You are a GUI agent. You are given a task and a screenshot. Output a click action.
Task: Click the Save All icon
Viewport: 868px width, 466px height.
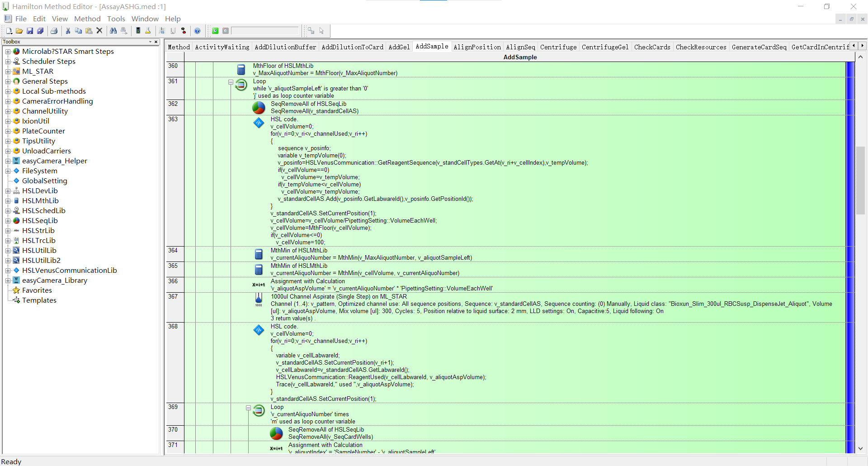[40, 31]
